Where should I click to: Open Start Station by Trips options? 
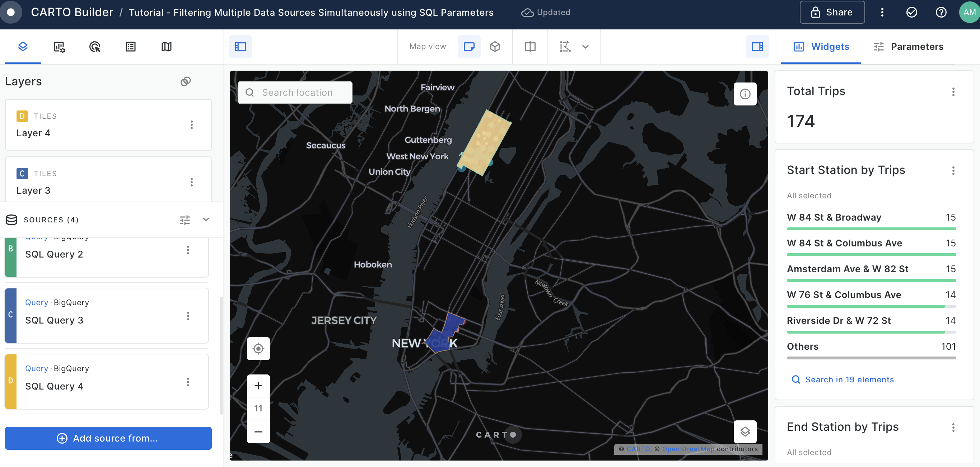(953, 171)
